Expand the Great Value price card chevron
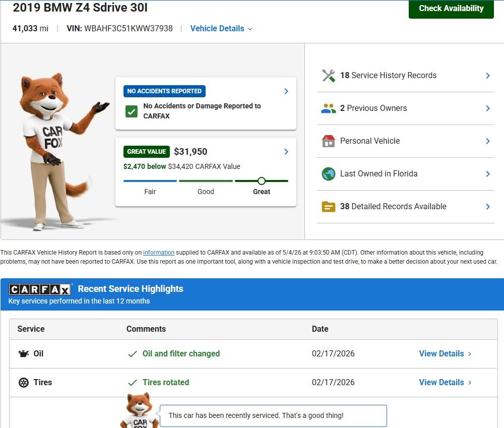The height and width of the screenshot is (428, 504). tap(286, 152)
